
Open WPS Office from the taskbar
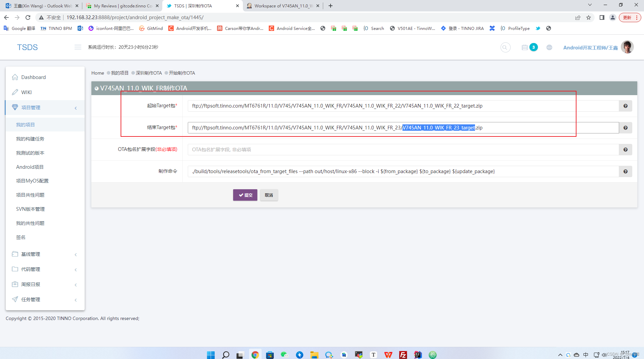388,355
